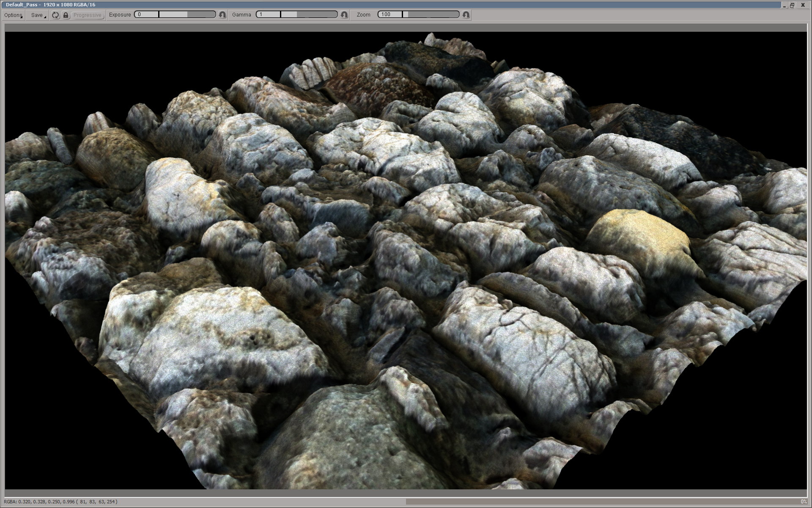This screenshot has height=508, width=812.
Task: Click the Gamma value field
Action: pos(268,14)
